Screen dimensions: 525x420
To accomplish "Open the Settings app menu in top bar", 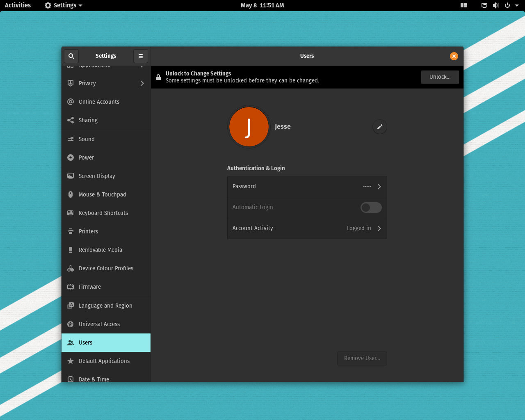I will point(64,5).
